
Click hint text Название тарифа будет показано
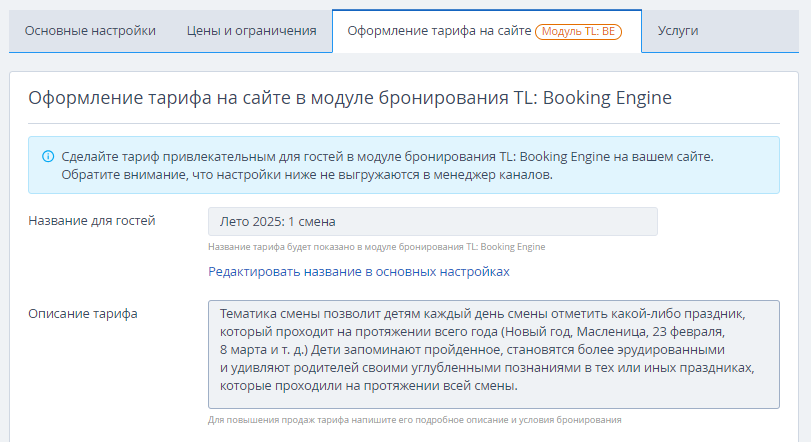pyautogui.click(x=377, y=247)
